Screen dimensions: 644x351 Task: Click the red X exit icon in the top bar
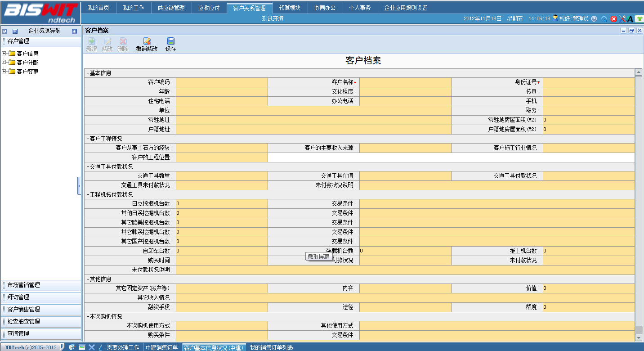[614, 19]
